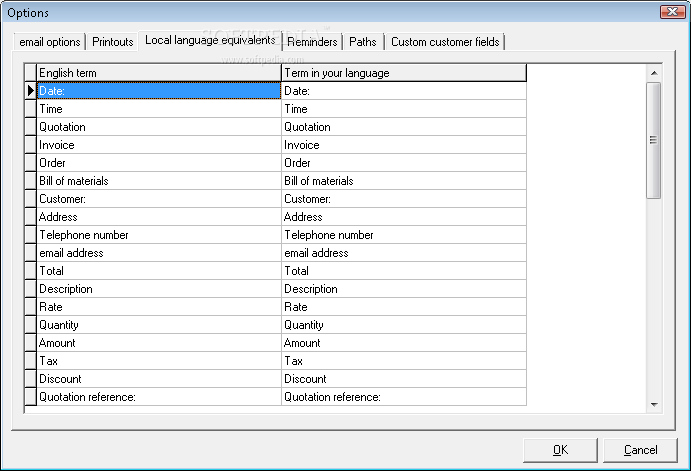Edit the Discount translation cell

tap(404, 379)
